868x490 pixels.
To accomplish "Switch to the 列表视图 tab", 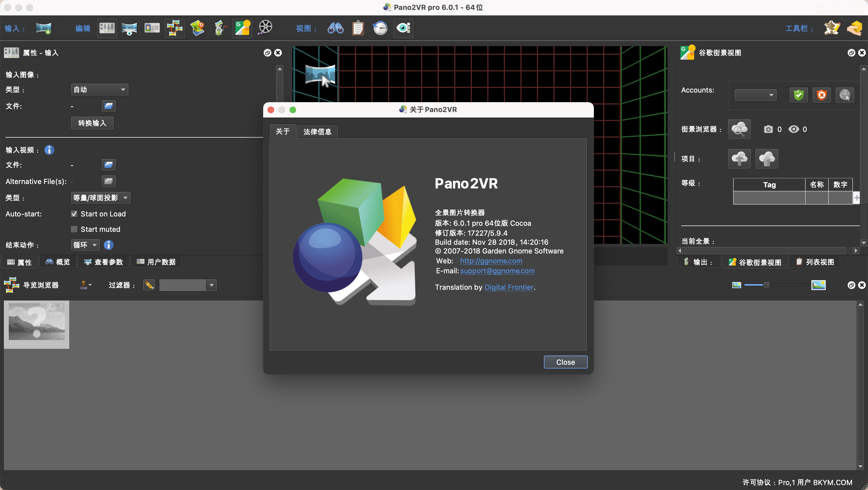I will [815, 262].
